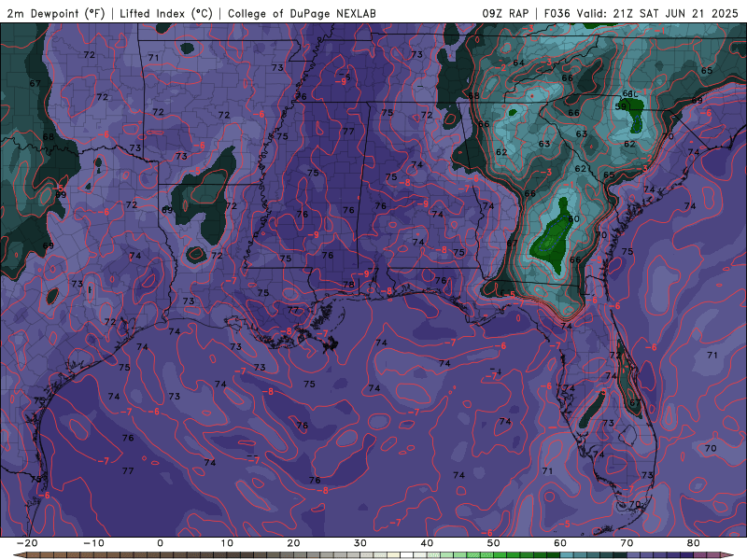Select the 30 label on the color scale
The height and width of the screenshot is (560, 747).
point(360,543)
